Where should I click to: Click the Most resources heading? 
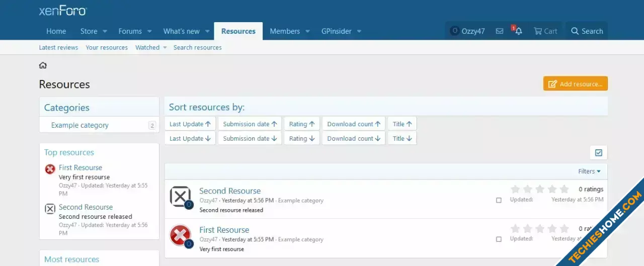tap(72, 259)
